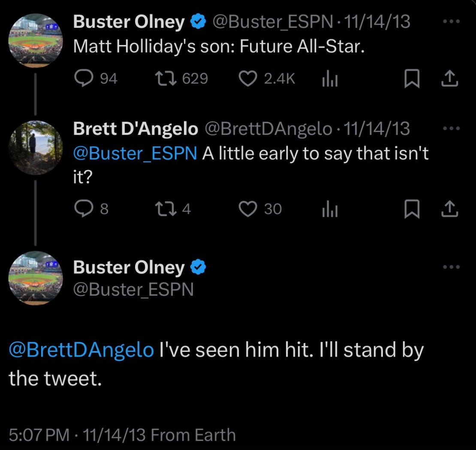Share Brett D'Angelo's reply

450,209
